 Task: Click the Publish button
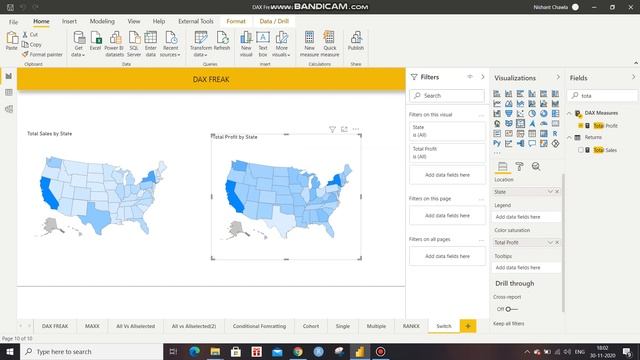click(x=356, y=41)
